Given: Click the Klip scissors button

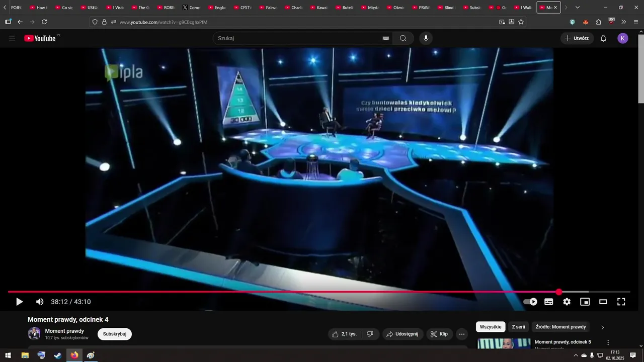Looking at the screenshot, I should click(440, 334).
